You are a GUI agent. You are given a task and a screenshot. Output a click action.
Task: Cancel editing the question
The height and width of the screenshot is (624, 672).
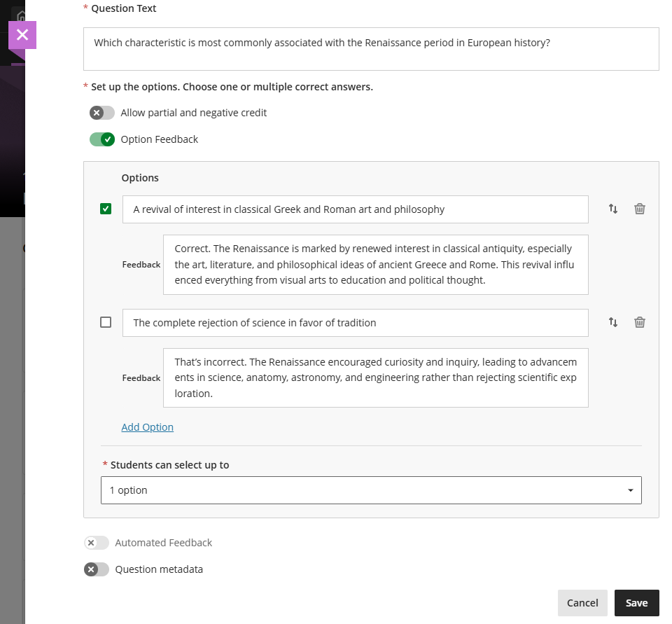[x=582, y=603]
